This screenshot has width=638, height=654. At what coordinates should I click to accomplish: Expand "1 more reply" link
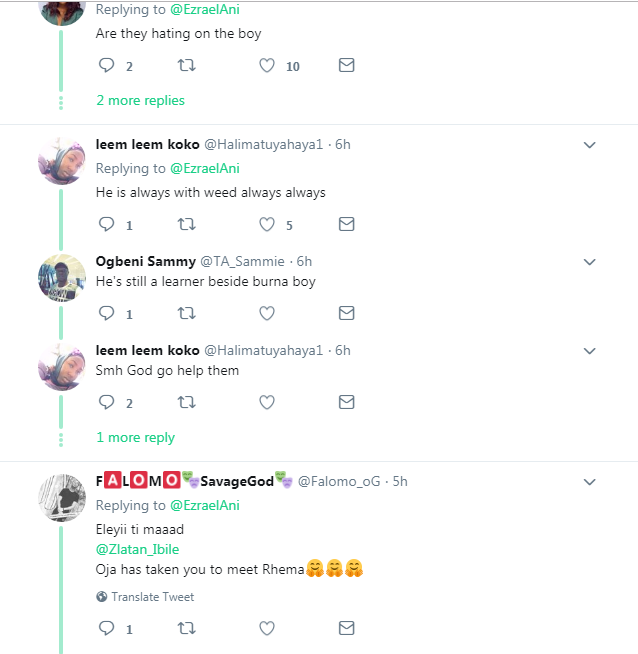tap(135, 437)
